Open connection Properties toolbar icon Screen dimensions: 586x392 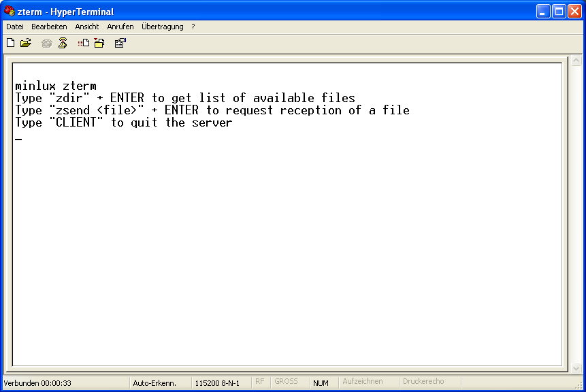coord(120,43)
